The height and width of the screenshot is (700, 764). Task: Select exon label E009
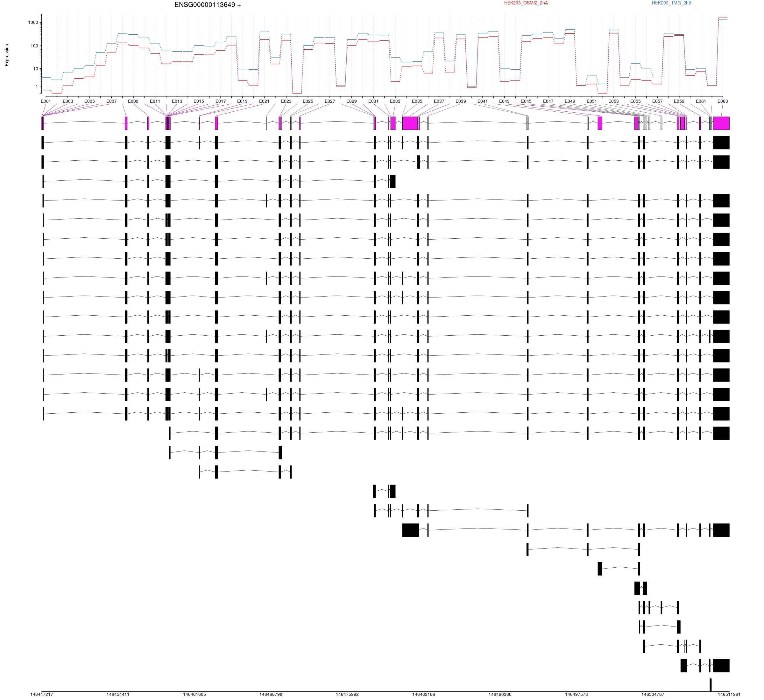133,101
